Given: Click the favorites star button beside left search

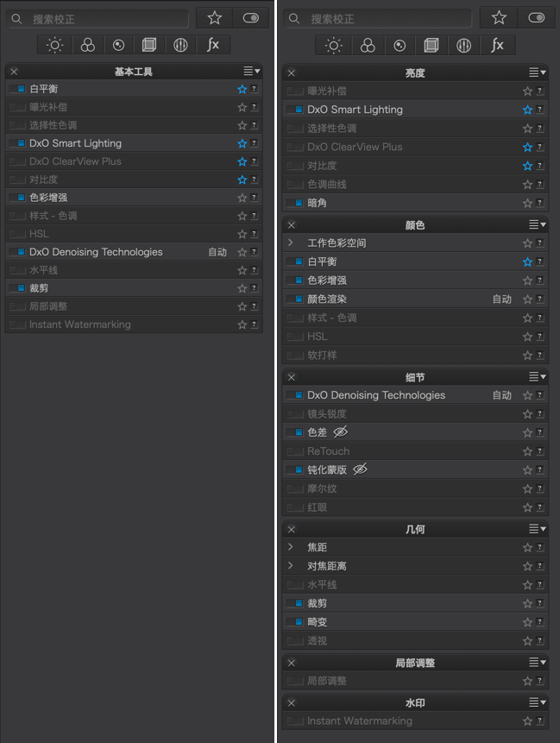Looking at the screenshot, I should (215, 18).
